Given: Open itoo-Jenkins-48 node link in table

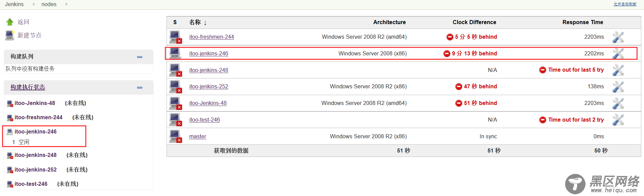Looking at the screenshot, I should click(208, 103).
